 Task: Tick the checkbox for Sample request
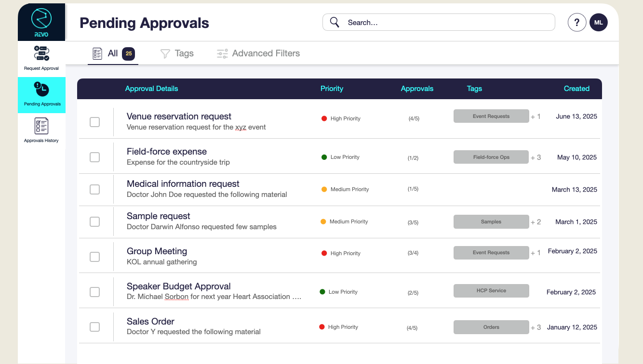click(x=94, y=221)
